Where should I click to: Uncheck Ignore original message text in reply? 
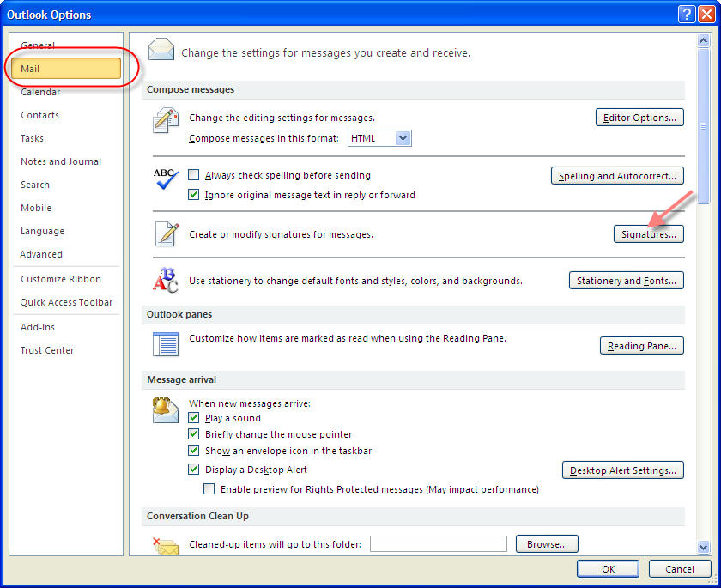(x=193, y=194)
